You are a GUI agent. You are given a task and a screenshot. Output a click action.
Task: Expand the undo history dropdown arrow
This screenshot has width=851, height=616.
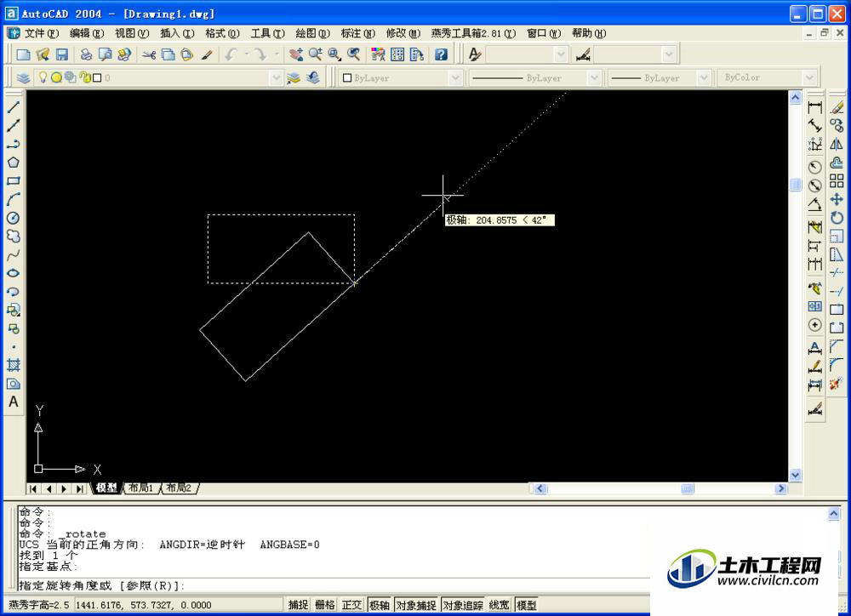pos(247,54)
